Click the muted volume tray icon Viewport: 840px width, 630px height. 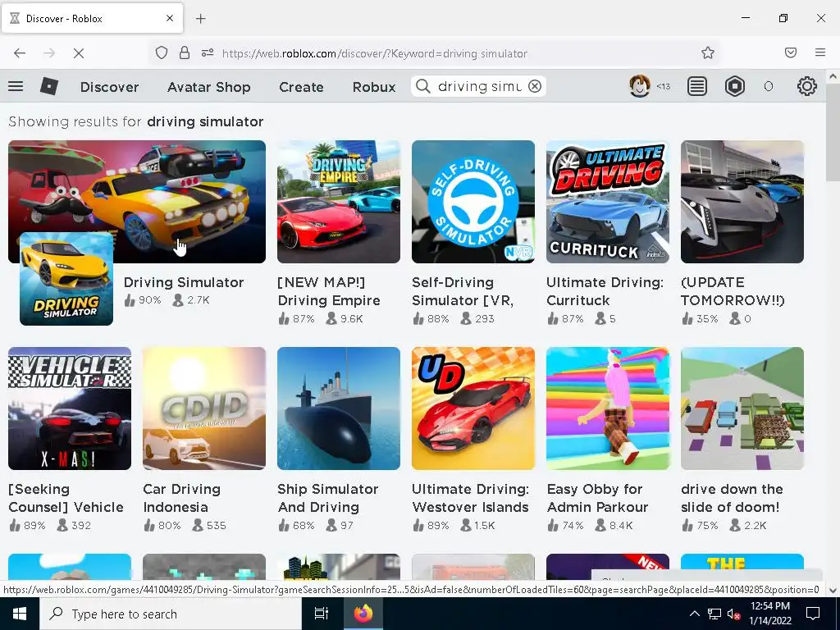pos(733,614)
